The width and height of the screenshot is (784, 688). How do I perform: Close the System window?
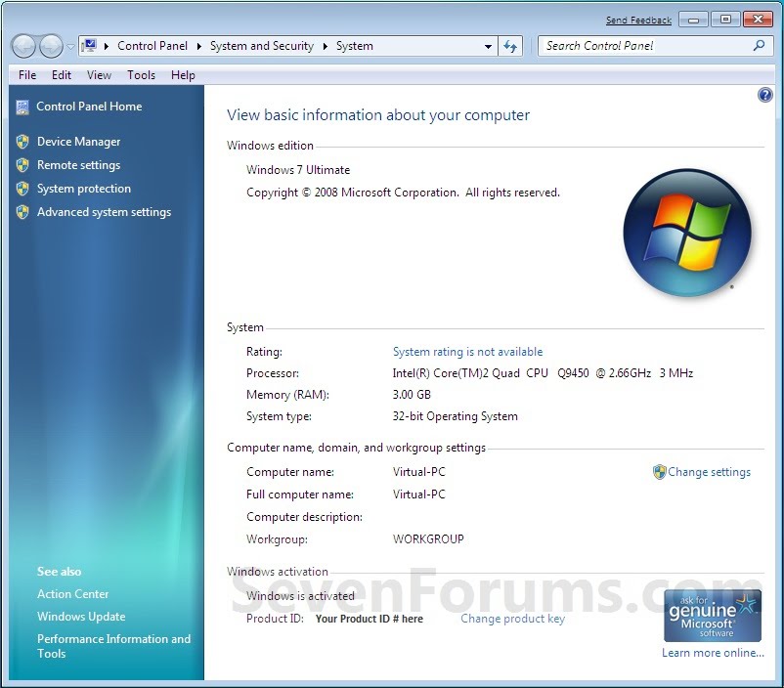758,20
